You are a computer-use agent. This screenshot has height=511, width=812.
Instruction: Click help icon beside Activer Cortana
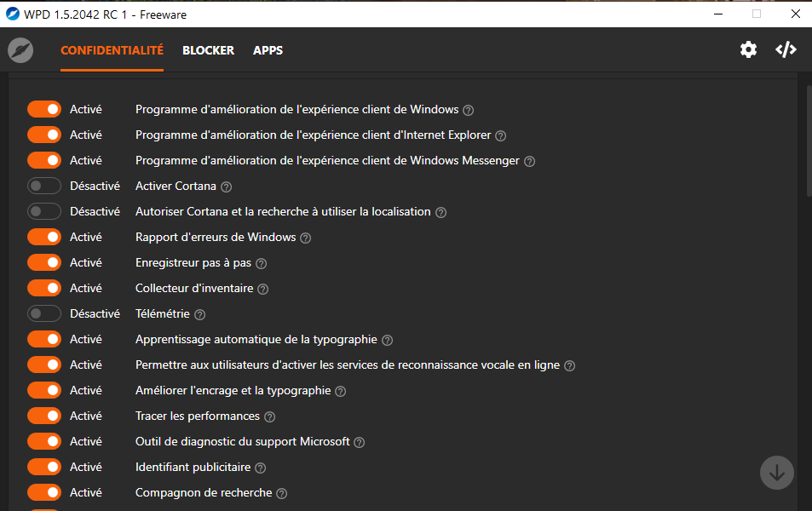pyautogui.click(x=226, y=187)
